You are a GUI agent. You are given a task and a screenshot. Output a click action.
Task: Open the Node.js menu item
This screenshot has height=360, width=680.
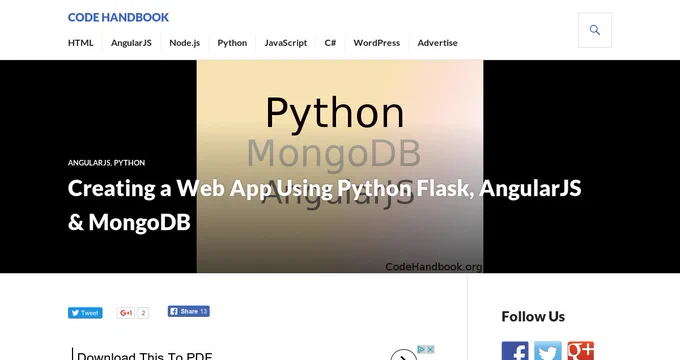[184, 43]
